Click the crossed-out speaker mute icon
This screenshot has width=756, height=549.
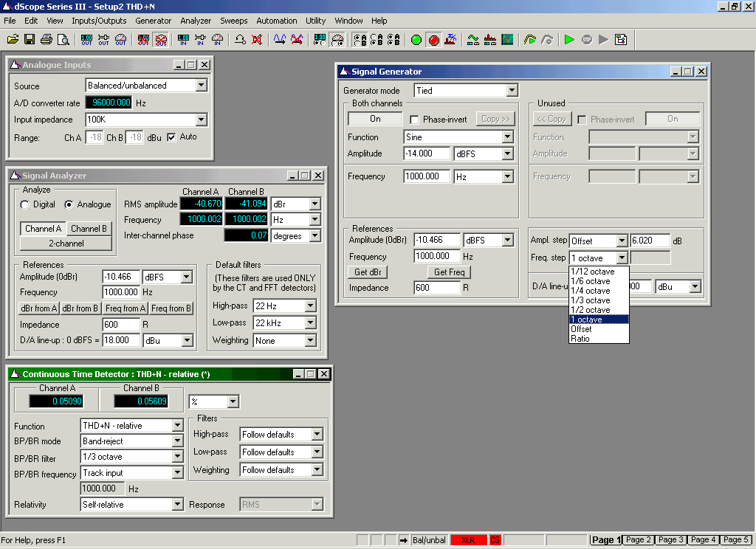coord(257,40)
